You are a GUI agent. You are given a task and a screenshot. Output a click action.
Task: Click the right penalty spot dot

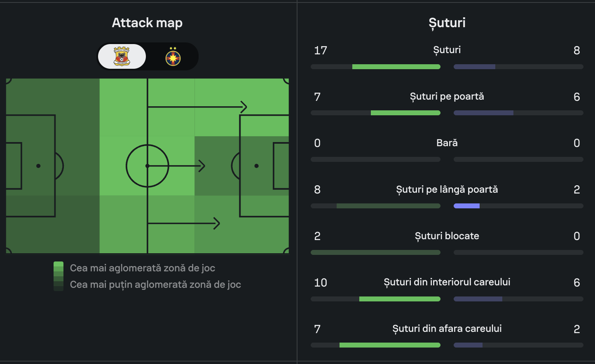[x=256, y=166]
